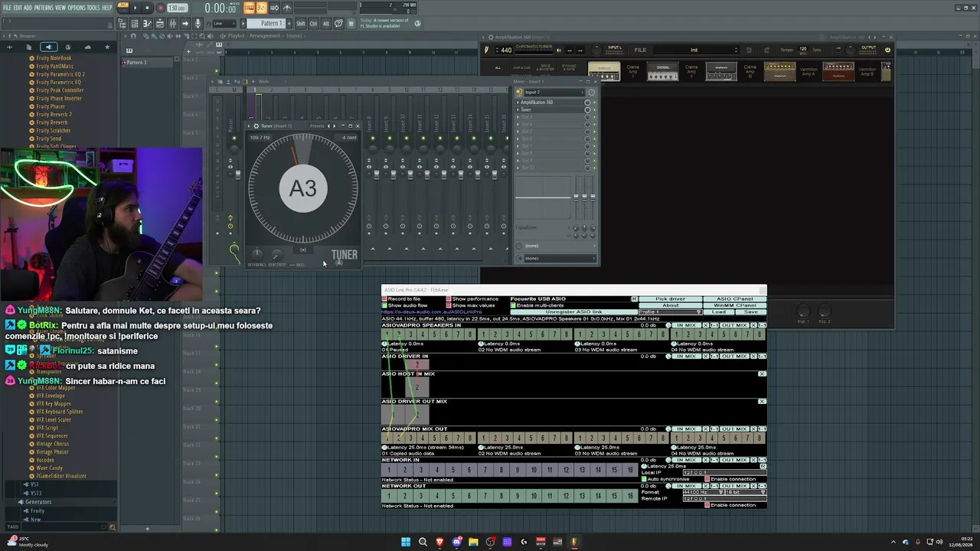This screenshot has height=551, width=980.
Task: Toggle Network In Enable connection checkbox
Action: point(707,479)
